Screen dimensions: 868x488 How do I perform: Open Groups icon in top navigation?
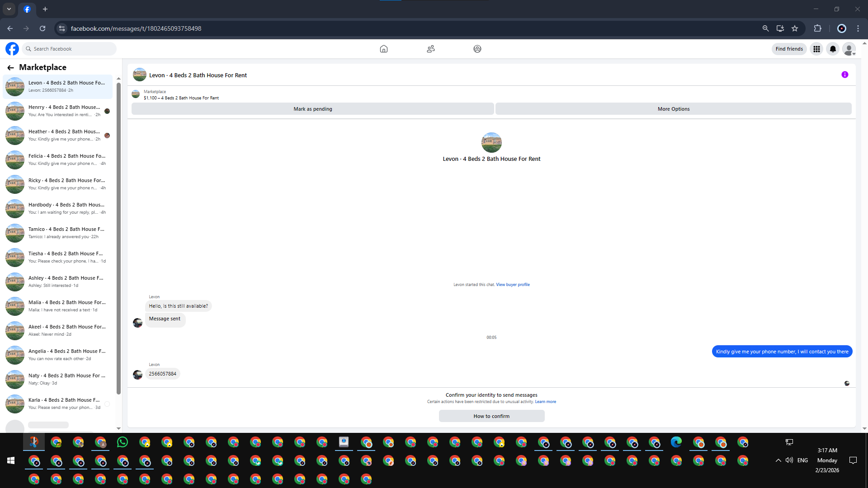[477, 49]
